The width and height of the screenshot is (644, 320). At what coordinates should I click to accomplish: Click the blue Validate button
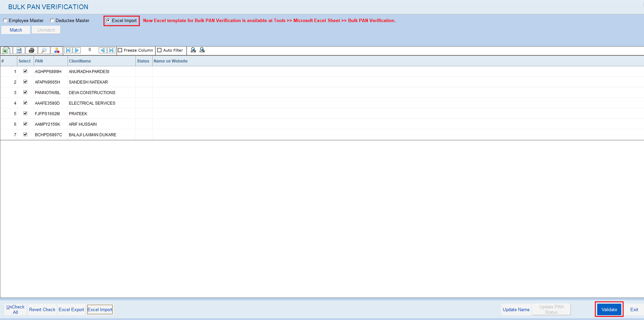[x=609, y=309]
